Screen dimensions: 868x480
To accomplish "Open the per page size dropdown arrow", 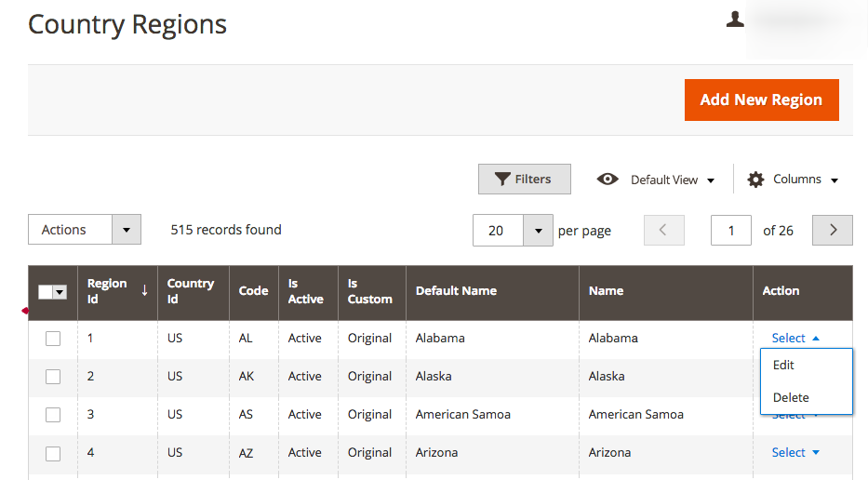I will [x=538, y=231].
